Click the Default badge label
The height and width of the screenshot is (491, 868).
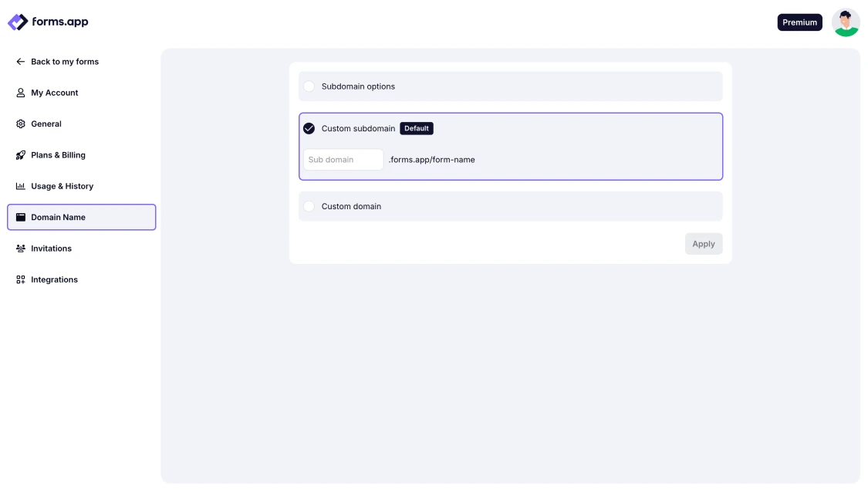click(417, 128)
